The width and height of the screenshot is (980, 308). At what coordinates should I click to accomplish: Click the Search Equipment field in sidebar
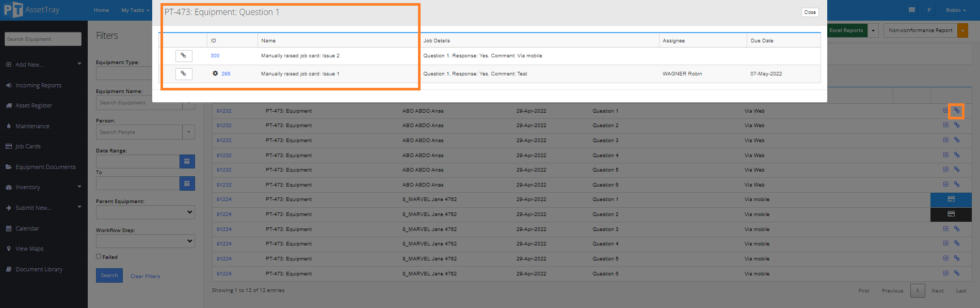(x=43, y=39)
